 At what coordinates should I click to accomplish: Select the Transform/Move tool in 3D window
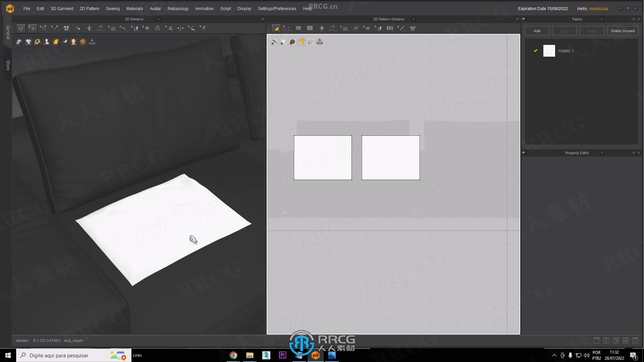(32, 28)
